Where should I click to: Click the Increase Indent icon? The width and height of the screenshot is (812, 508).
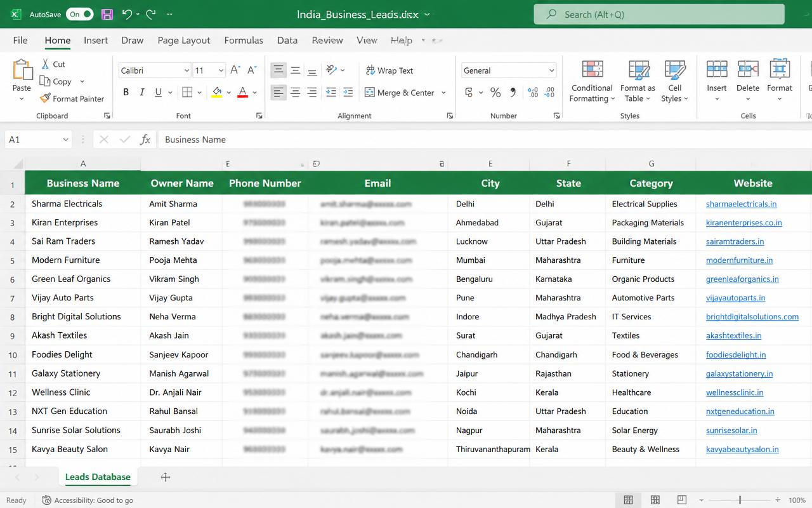[x=348, y=93]
